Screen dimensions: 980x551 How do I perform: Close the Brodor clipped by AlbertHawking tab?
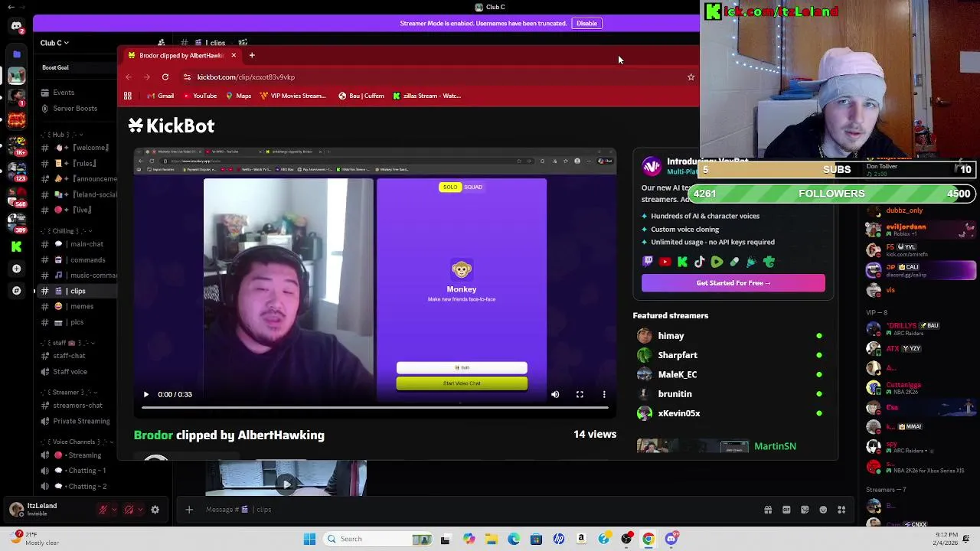coord(234,55)
